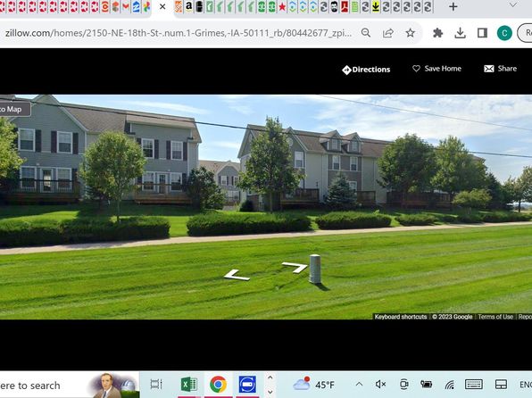This screenshot has width=532, height=398.
Task: Unmute the speaker volume icon
Action: tap(380, 385)
